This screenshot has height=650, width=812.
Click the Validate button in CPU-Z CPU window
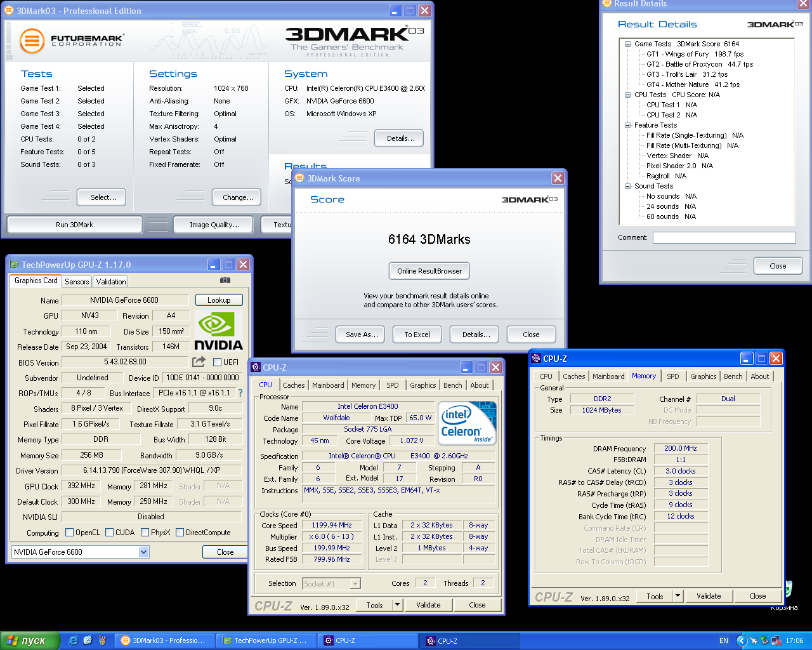point(428,605)
